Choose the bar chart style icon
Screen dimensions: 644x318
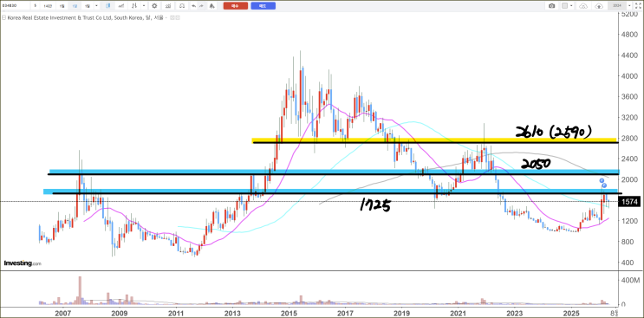(x=134, y=6)
